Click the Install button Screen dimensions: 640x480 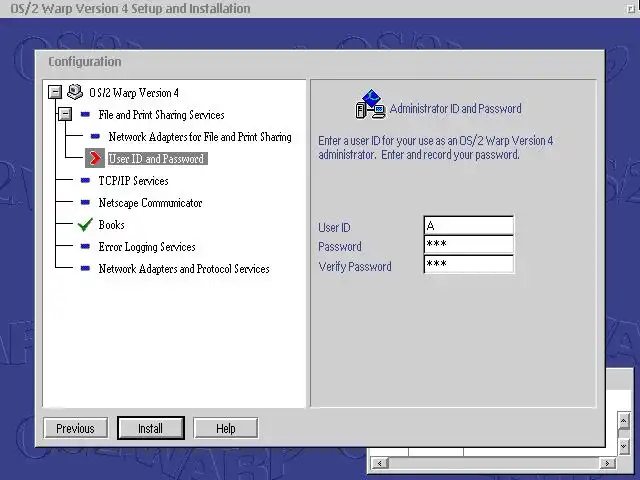point(151,428)
